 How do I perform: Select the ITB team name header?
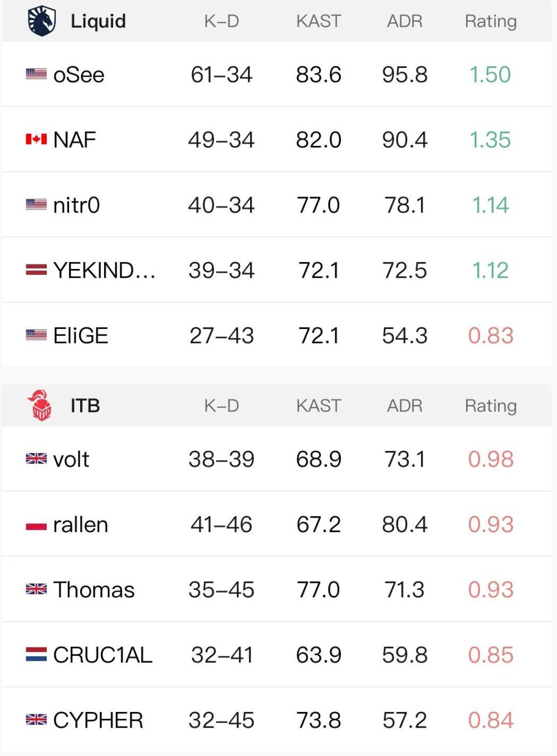[85, 406]
